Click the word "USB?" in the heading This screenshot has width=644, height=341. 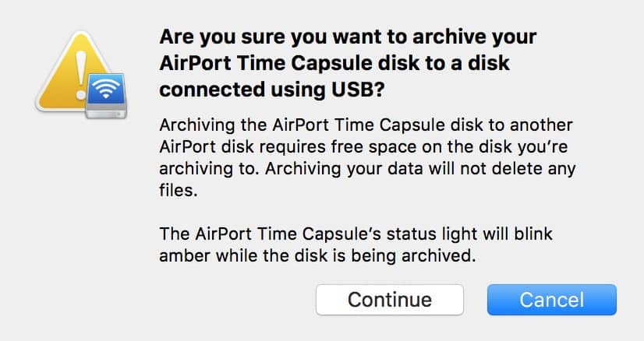coord(362,90)
